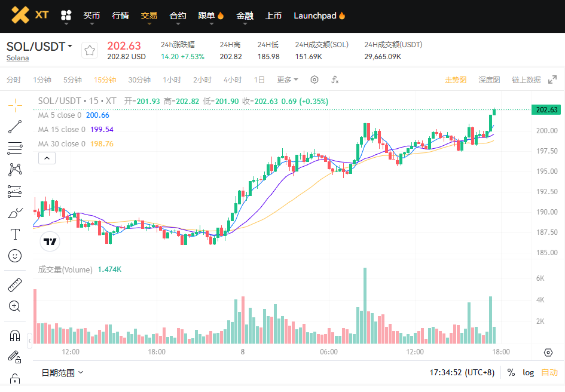Click the SOL/USDT · 15 · XT chart title
The width and height of the screenshot is (565, 392).
click(x=77, y=101)
